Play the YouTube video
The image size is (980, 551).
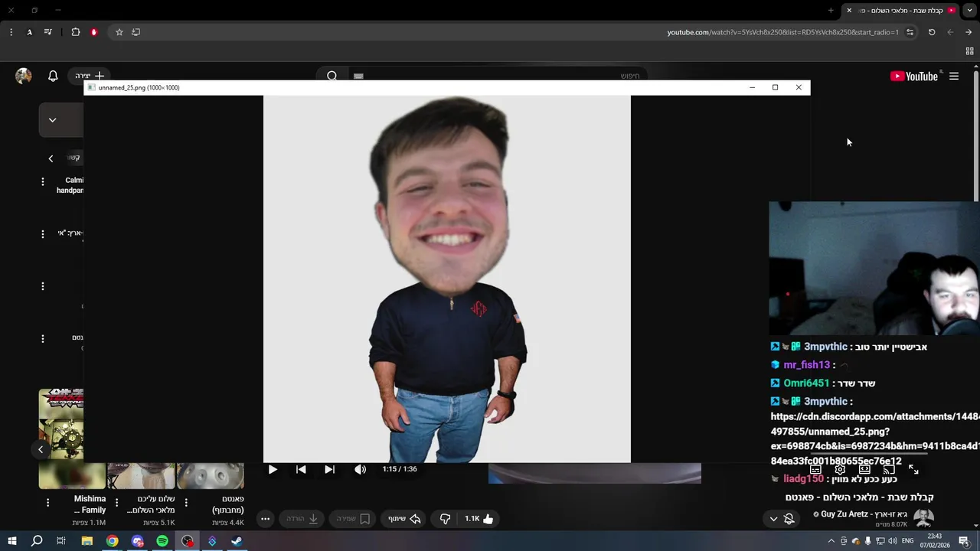273,469
